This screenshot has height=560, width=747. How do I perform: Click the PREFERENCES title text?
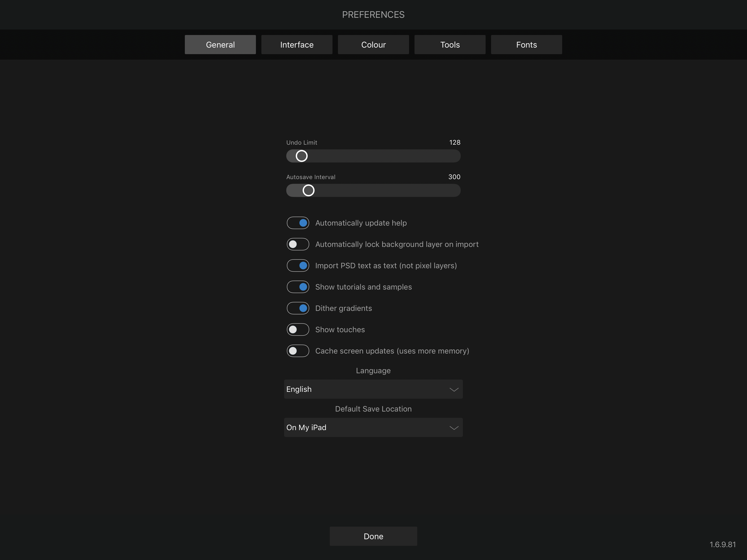(373, 14)
